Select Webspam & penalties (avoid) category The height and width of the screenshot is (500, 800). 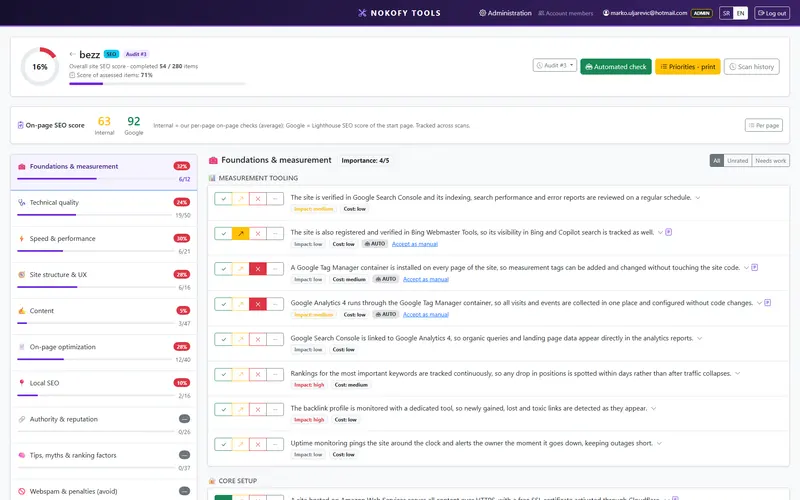104,491
